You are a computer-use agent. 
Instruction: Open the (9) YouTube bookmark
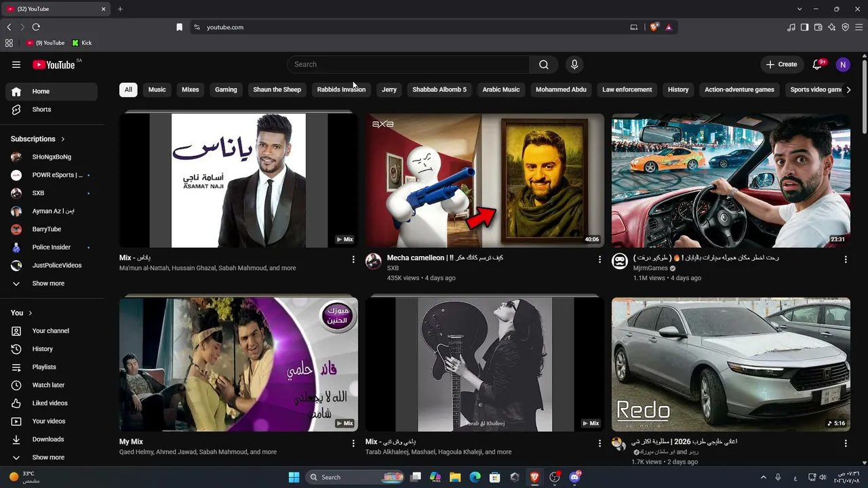(x=45, y=43)
